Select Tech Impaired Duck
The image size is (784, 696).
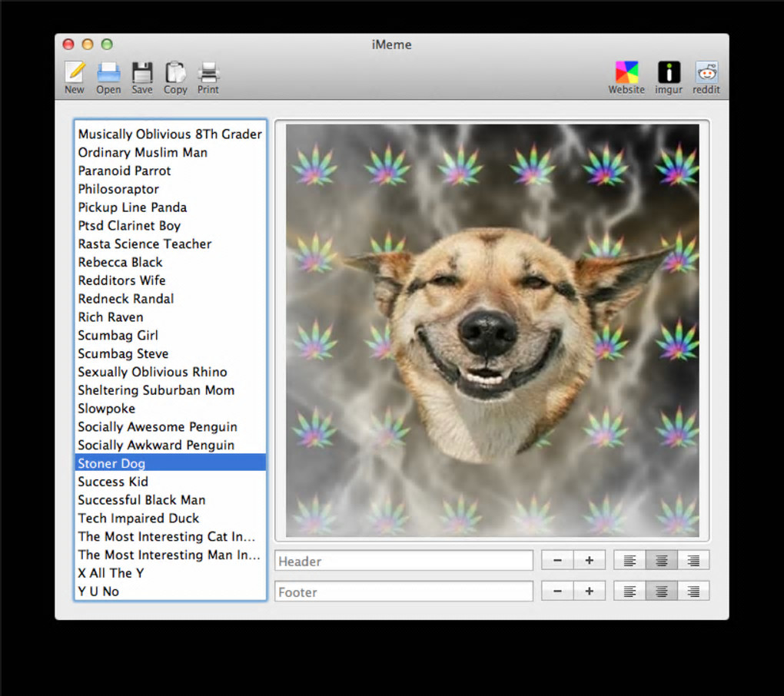170,518
